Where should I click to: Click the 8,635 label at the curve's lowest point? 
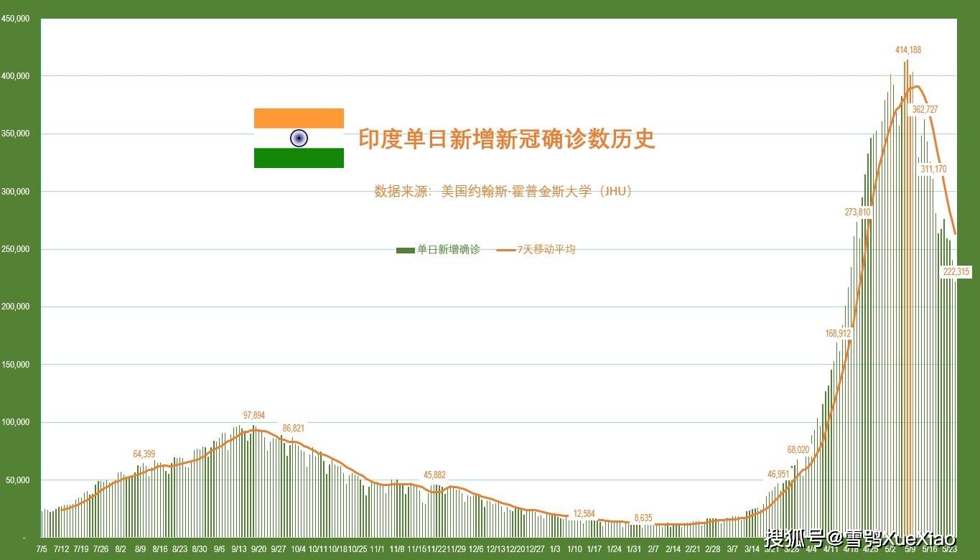click(644, 517)
